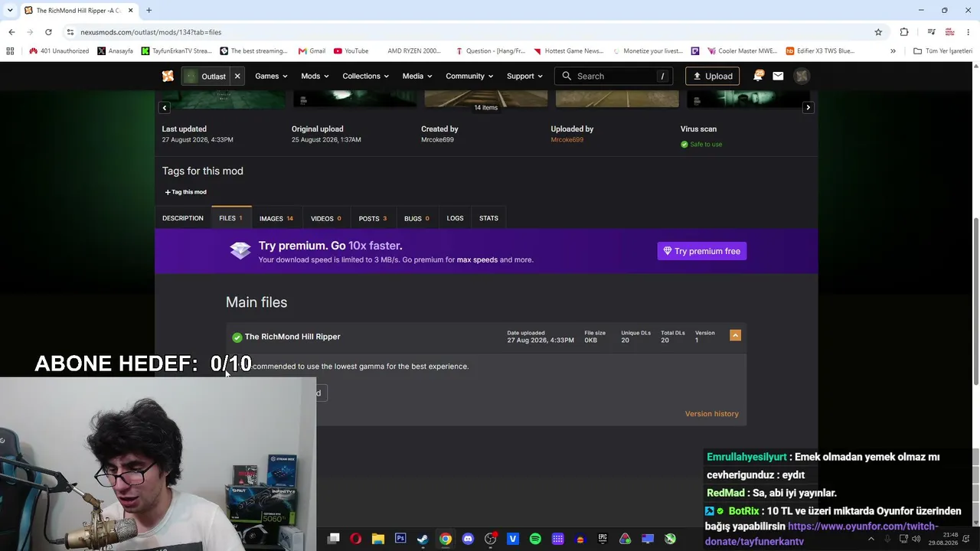Switch to the Logs tab
Viewport: 980px width, 551px height.
pyautogui.click(x=455, y=218)
